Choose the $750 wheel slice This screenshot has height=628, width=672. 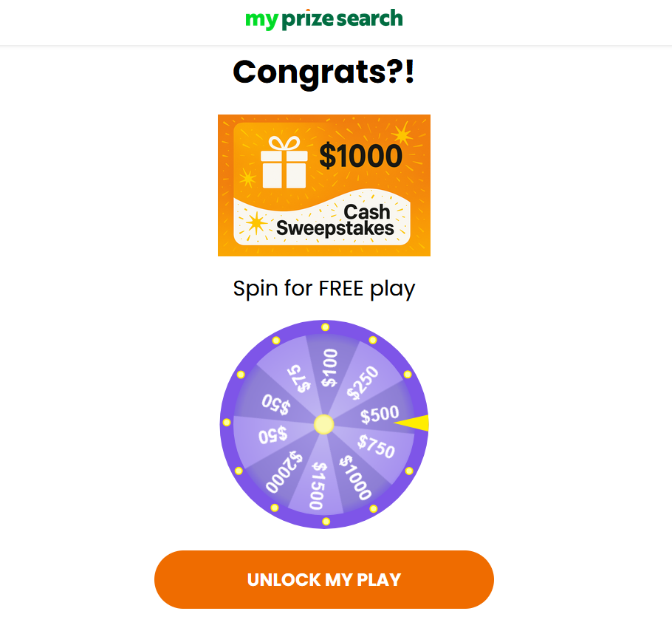376,446
